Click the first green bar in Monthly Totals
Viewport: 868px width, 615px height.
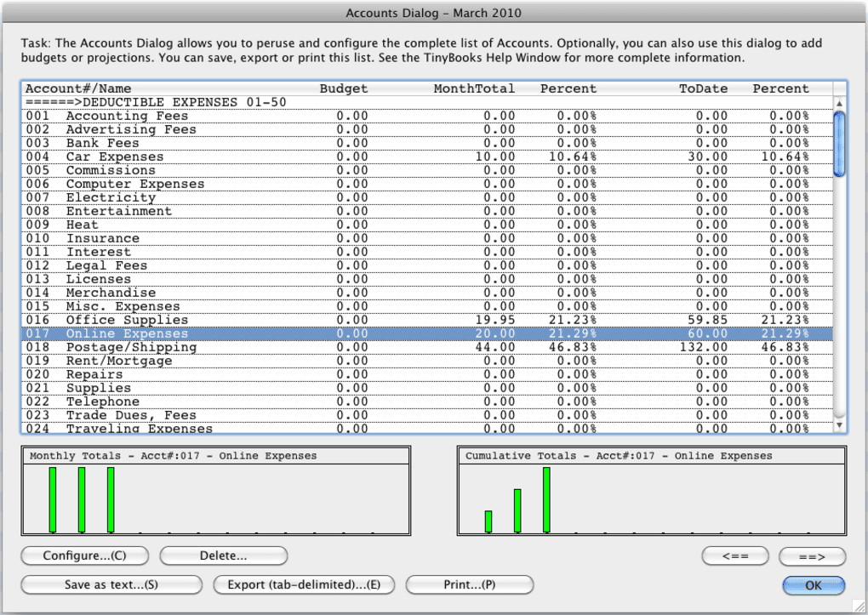click(53, 500)
